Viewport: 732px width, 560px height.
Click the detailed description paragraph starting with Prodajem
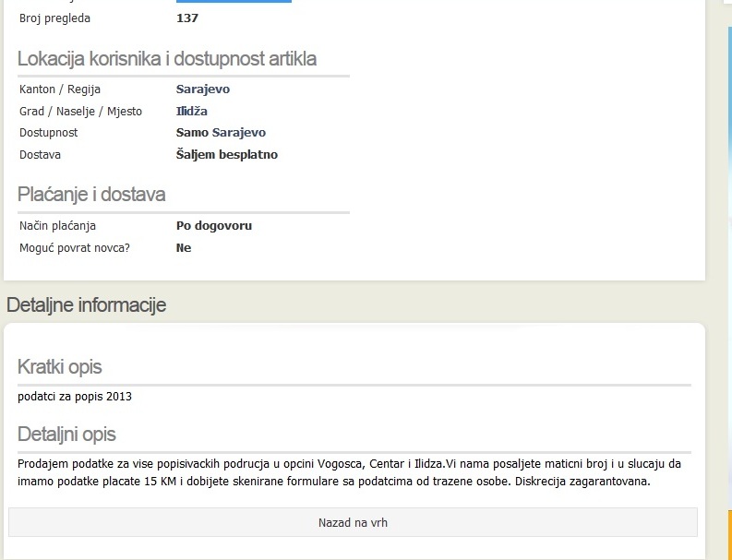click(349, 472)
